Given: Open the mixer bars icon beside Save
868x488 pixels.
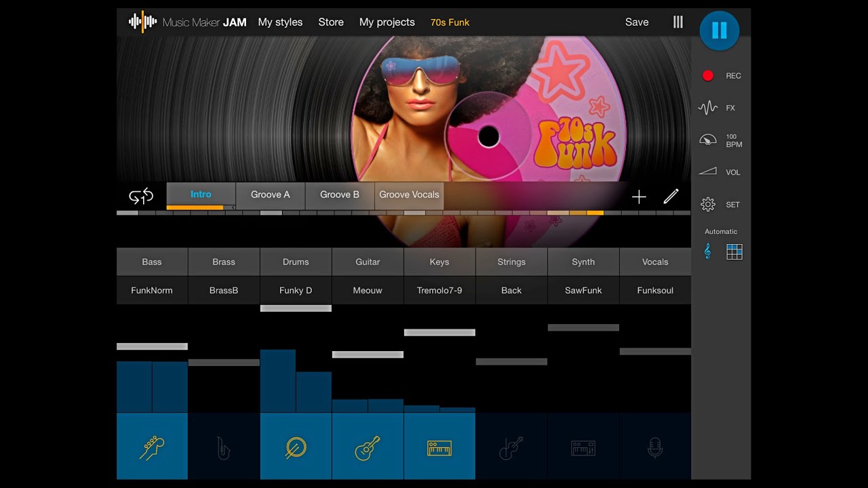Looking at the screenshot, I should tap(678, 22).
